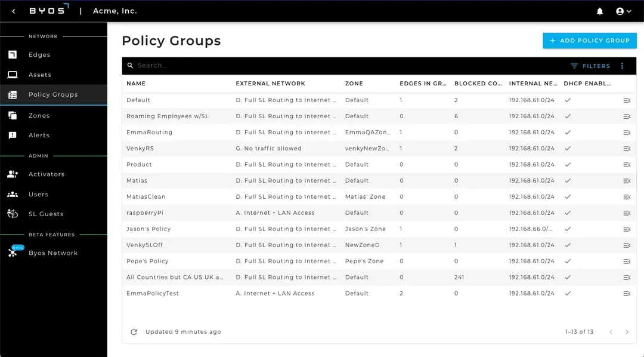Select the Roaming Employees w/SL name
This screenshot has height=357, width=644.
coord(168,116)
